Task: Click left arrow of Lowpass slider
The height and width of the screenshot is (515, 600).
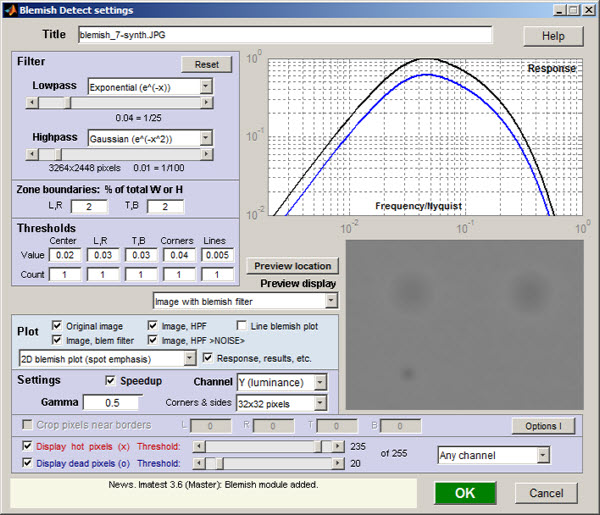Action: pos(32,103)
